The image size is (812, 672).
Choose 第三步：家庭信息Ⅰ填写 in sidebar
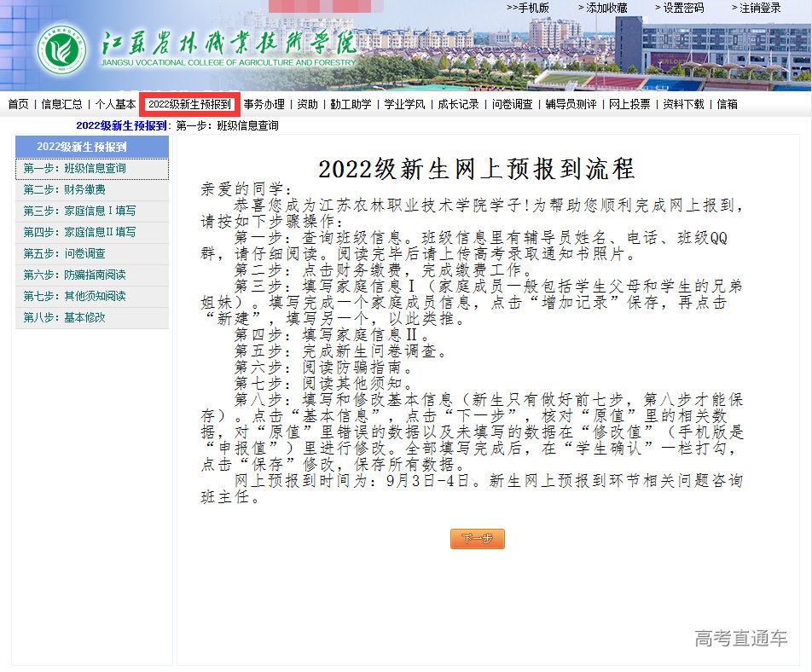click(x=79, y=211)
